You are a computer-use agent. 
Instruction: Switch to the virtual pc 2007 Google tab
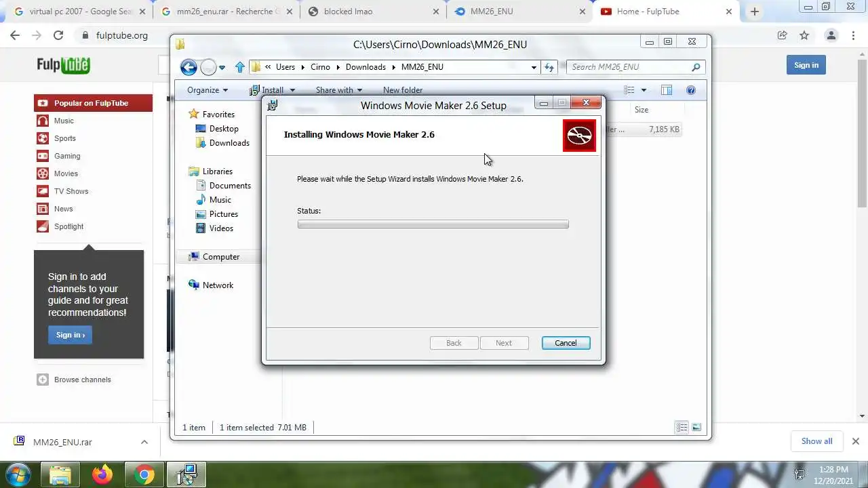(79, 12)
